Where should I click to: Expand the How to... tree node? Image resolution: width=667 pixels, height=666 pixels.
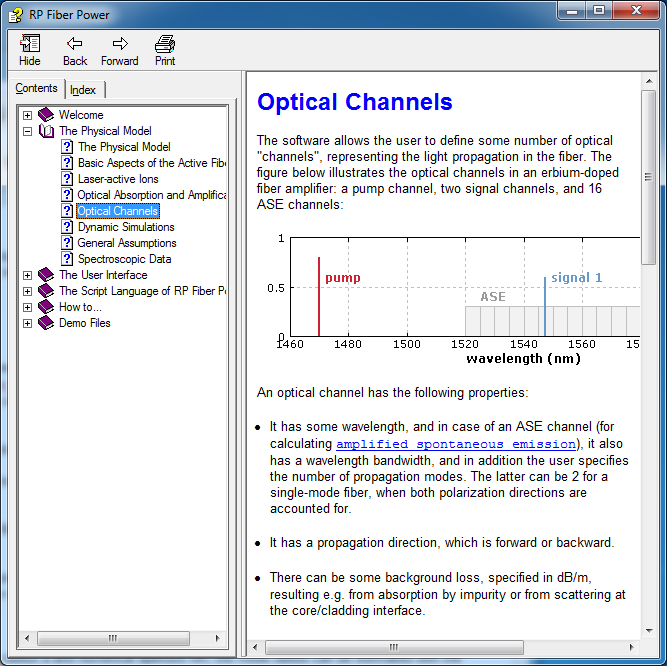tap(27, 307)
